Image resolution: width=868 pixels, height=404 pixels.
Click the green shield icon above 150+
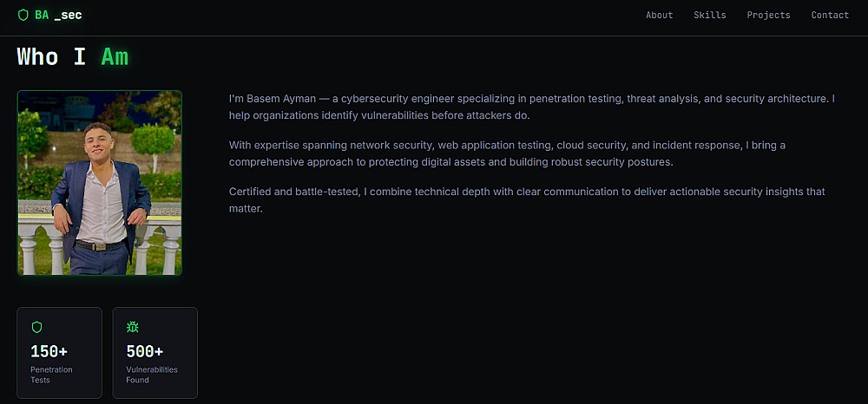tap(36, 327)
